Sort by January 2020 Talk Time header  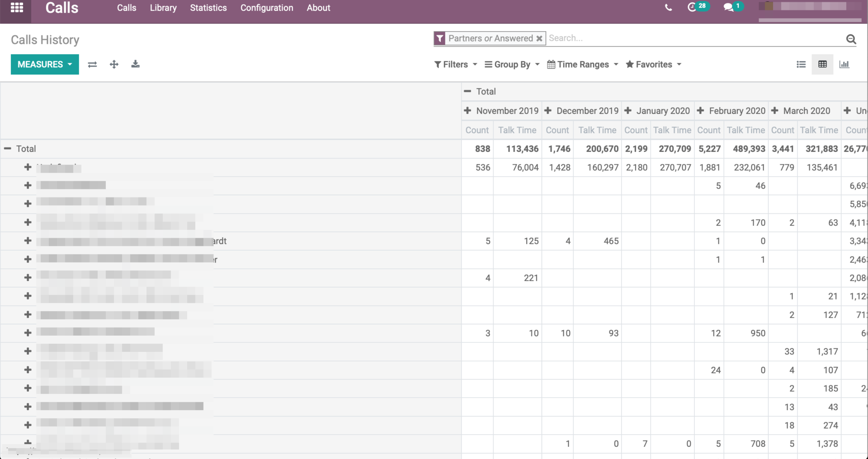tap(672, 130)
